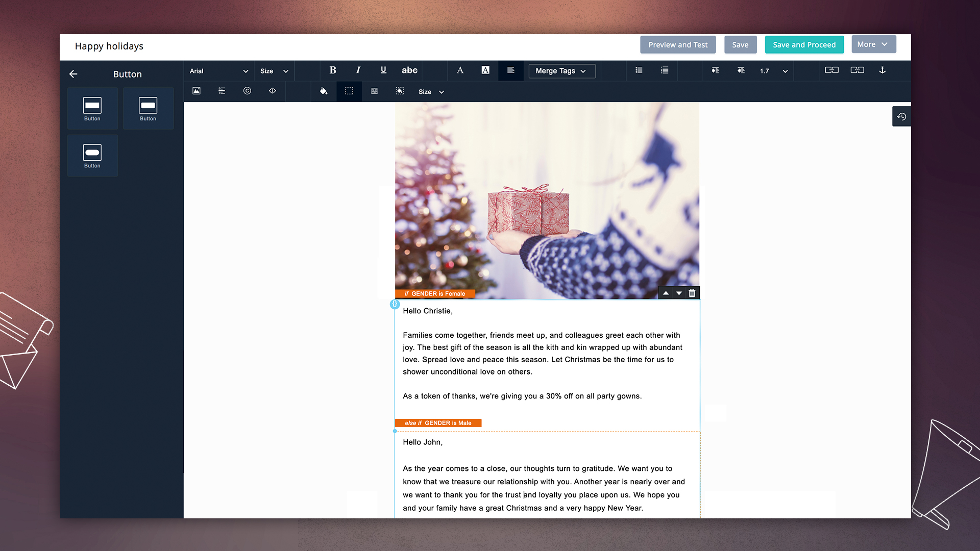Apply strikethrough with the abc icon
980x551 pixels.
pos(409,70)
